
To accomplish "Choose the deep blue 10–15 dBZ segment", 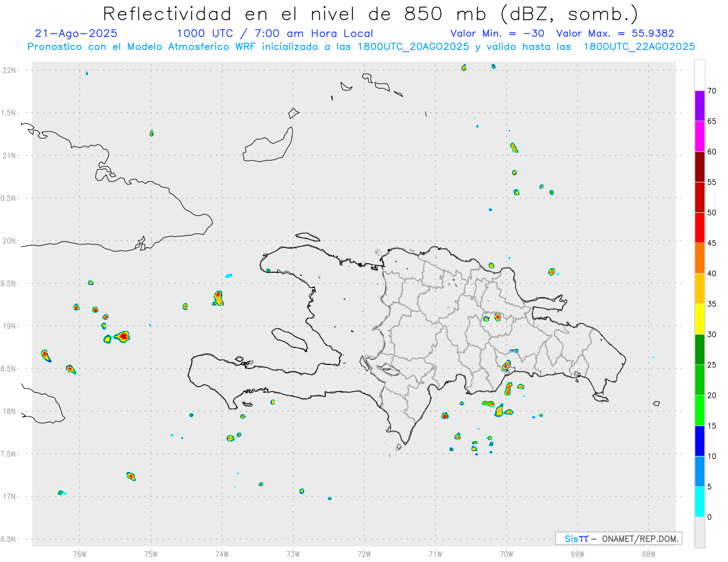I will (699, 441).
